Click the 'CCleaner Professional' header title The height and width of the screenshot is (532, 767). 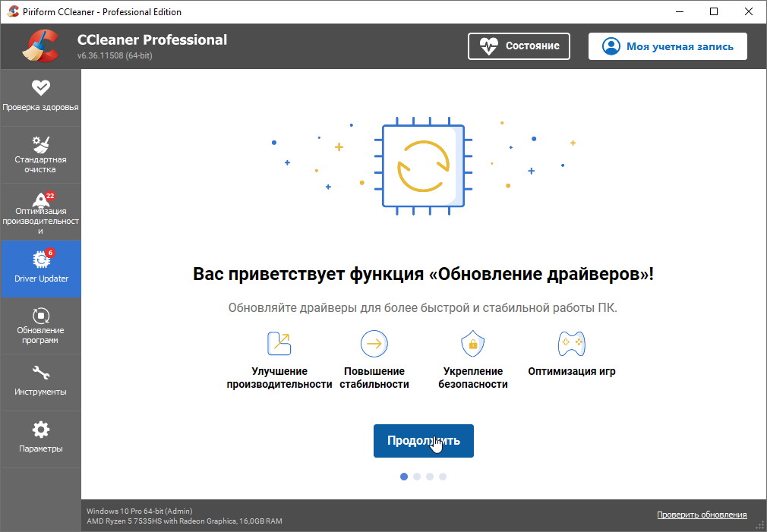pos(152,39)
